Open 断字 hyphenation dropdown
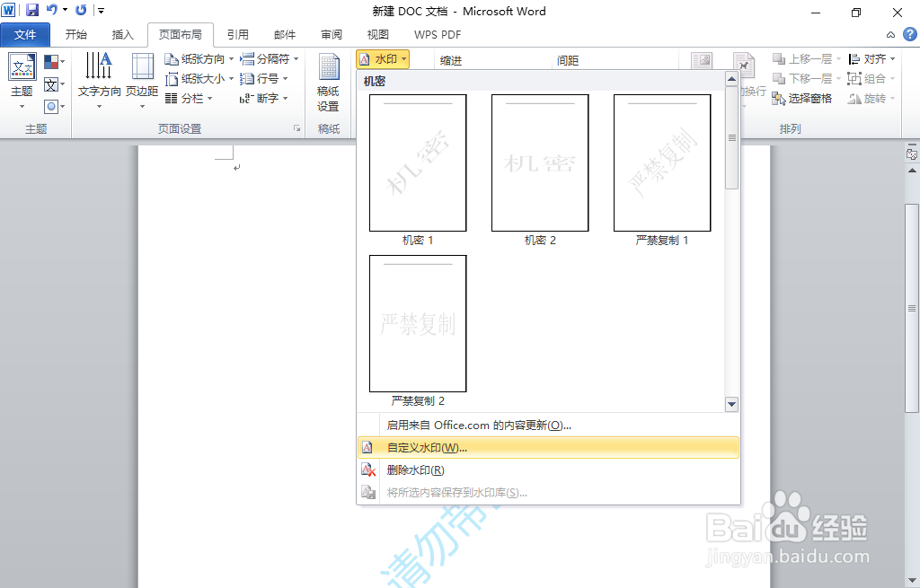The image size is (920, 588). coord(264,99)
